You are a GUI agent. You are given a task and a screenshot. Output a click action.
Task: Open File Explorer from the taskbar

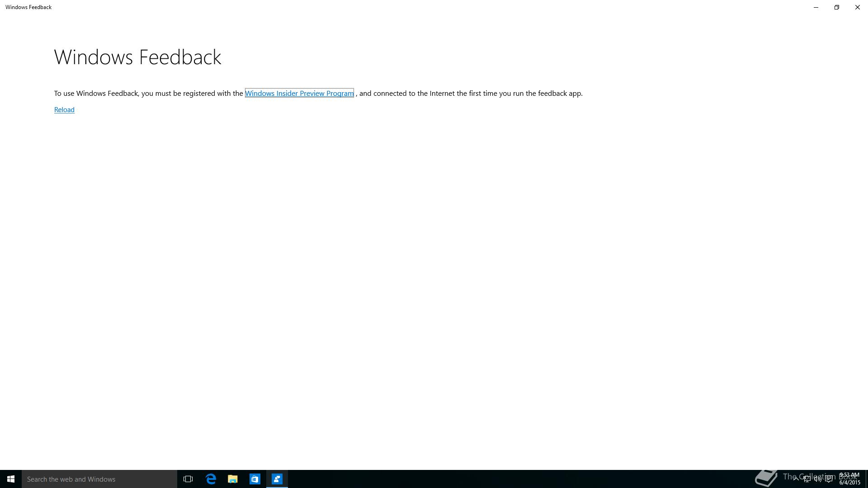click(x=233, y=479)
